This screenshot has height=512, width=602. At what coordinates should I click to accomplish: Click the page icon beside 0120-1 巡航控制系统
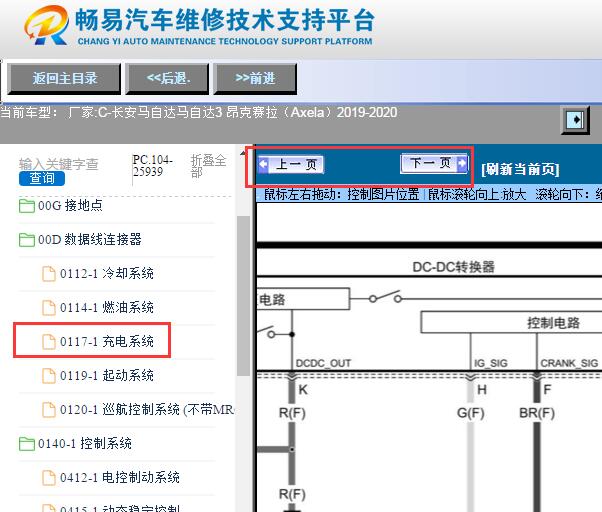click(x=49, y=410)
